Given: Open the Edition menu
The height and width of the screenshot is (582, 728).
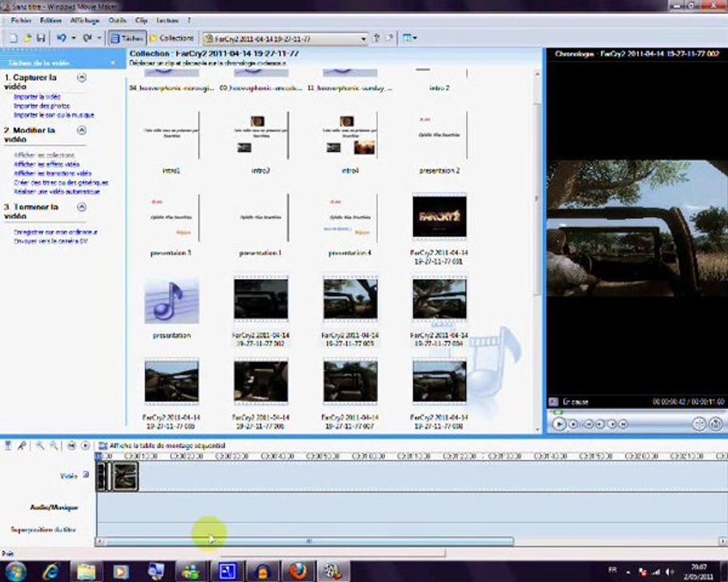Looking at the screenshot, I should click(51, 20).
